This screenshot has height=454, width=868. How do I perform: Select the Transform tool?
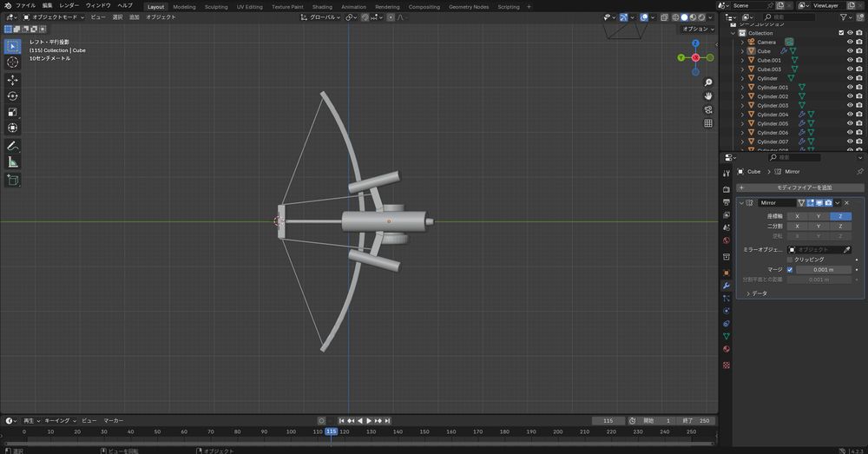point(13,128)
